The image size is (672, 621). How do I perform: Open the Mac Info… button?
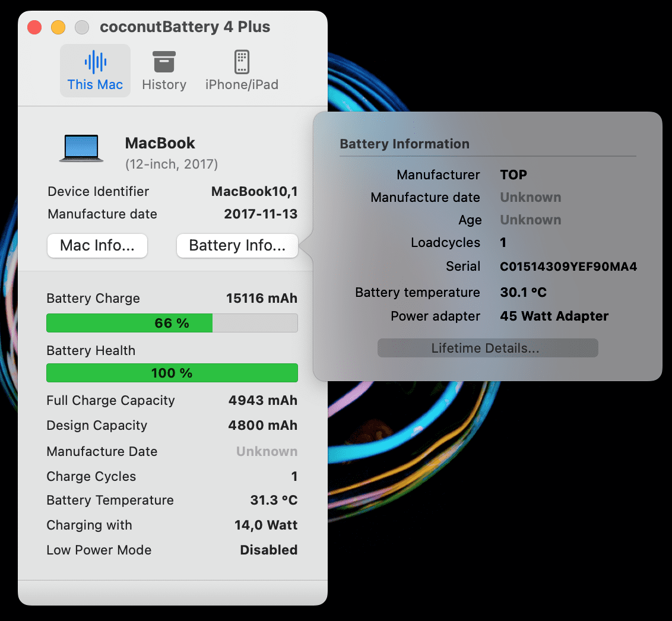point(97,246)
